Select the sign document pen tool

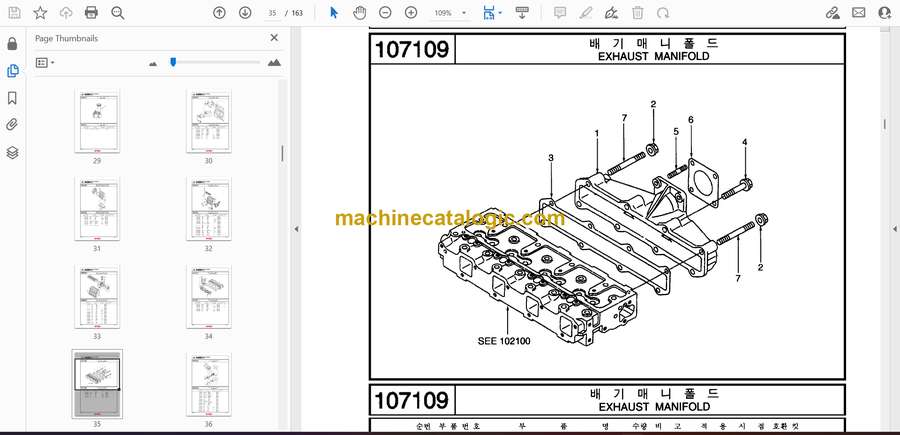coord(611,13)
